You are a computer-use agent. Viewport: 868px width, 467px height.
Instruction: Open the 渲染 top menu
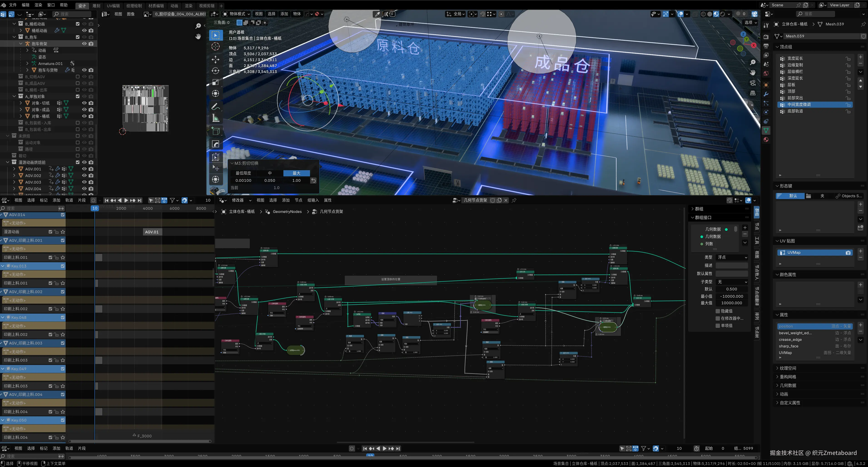coord(38,5)
